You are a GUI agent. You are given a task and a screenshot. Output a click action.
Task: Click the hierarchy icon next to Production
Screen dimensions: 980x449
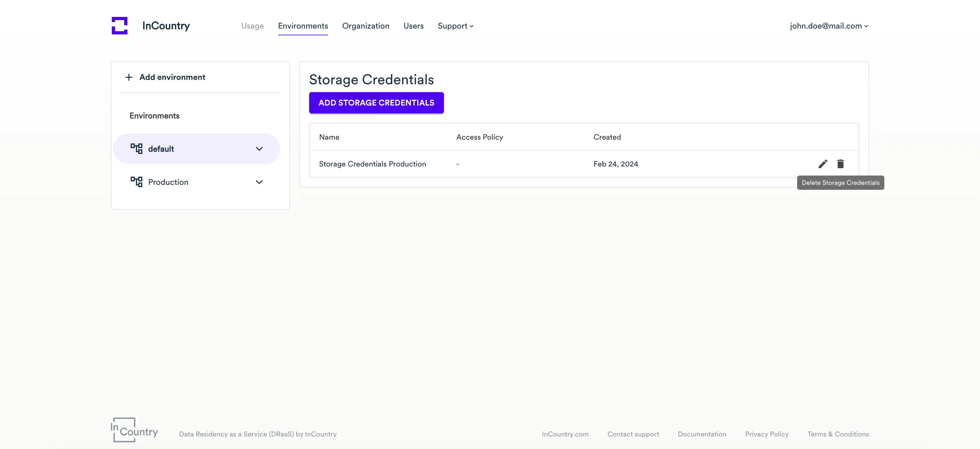[136, 182]
